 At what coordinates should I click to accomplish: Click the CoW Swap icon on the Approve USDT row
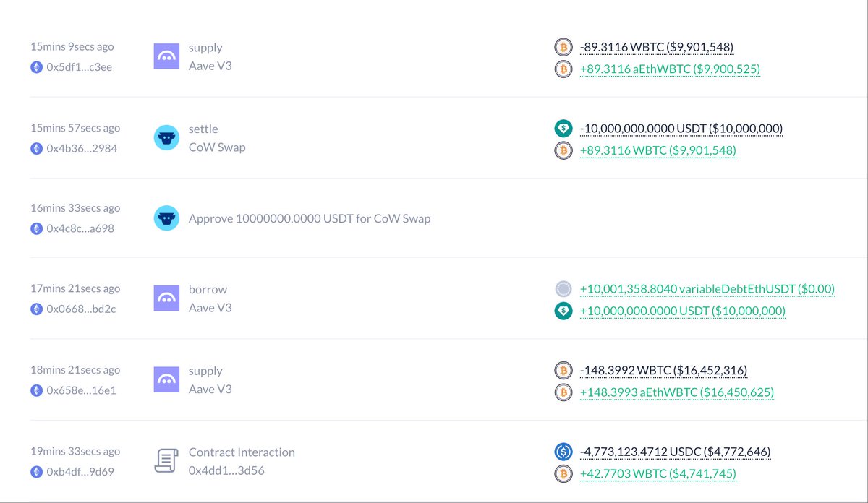[x=166, y=218]
